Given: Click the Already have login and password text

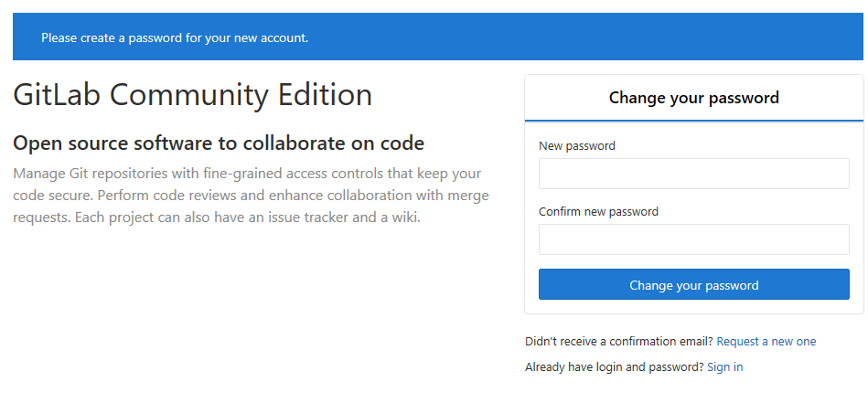Looking at the screenshot, I should coord(614,367).
